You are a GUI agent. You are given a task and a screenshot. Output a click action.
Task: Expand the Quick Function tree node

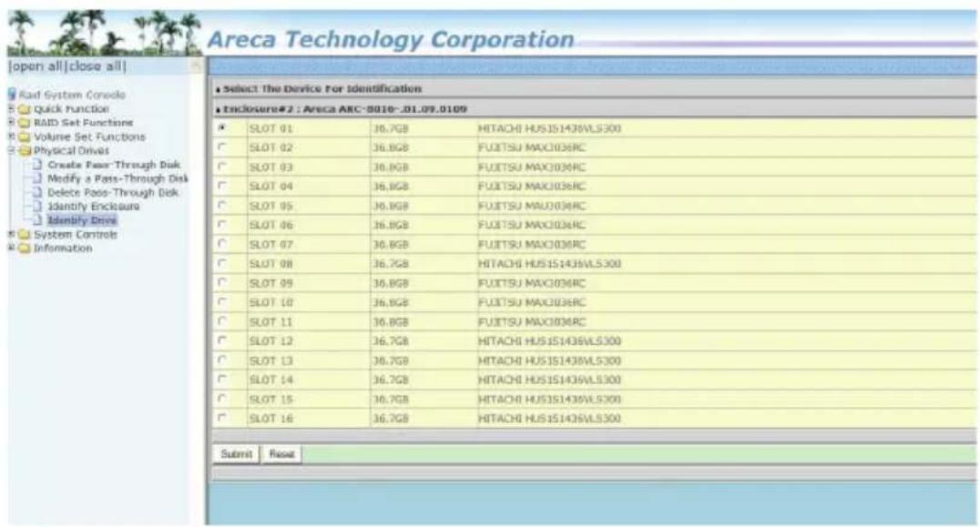click(x=11, y=108)
